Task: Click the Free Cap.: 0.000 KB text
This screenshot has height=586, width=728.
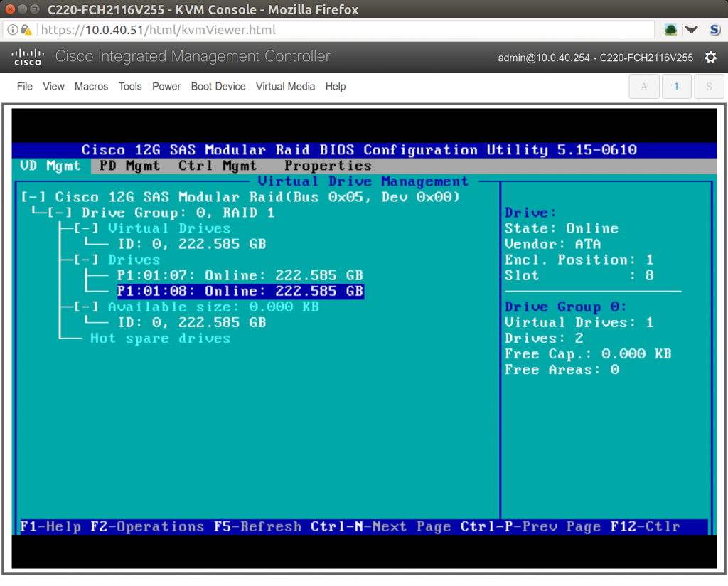Action: click(588, 354)
